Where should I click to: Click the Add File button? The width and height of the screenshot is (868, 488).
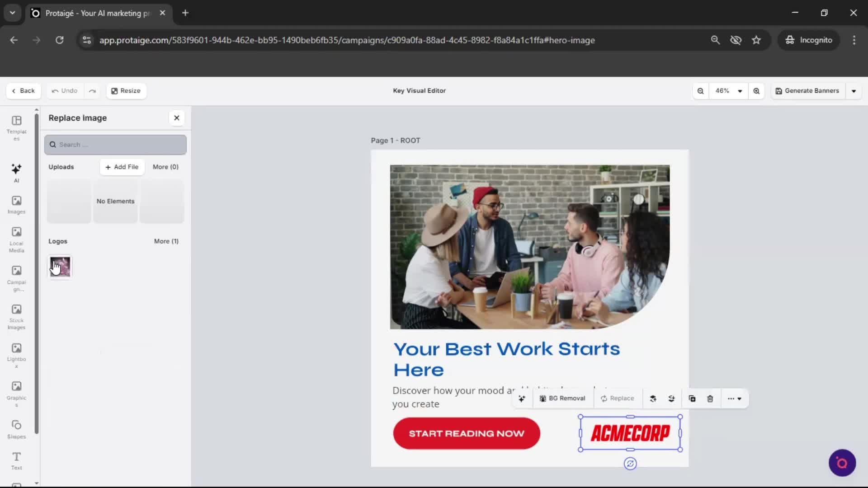(122, 167)
